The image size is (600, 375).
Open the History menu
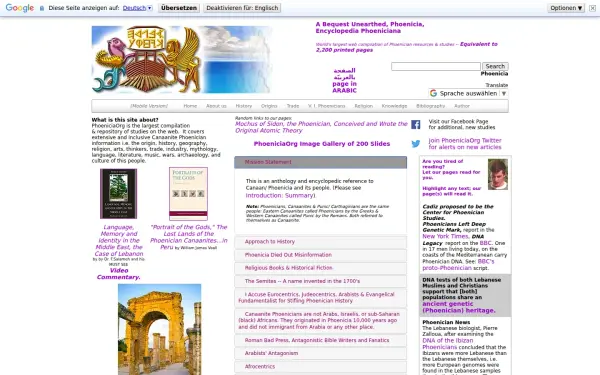(244, 106)
